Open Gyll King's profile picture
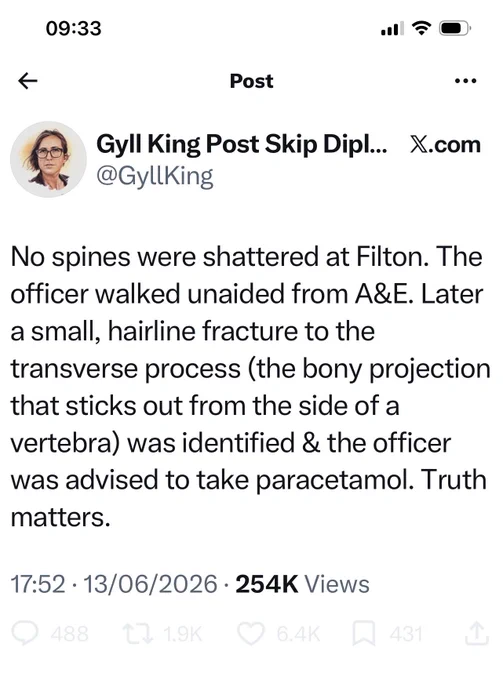 [x=49, y=159]
